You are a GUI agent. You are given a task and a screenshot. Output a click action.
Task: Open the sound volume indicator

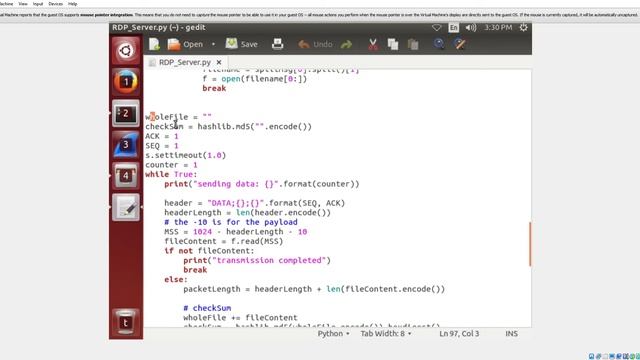click(x=471, y=28)
